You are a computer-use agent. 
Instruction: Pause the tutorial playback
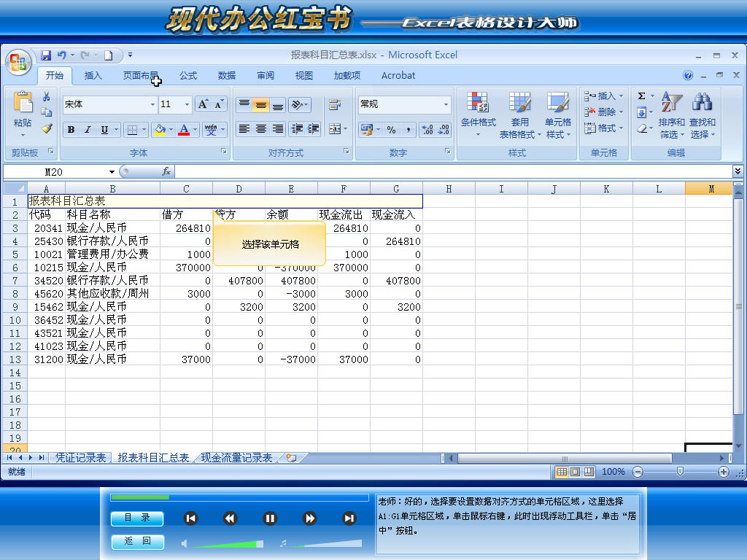click(x=270, y=518)
